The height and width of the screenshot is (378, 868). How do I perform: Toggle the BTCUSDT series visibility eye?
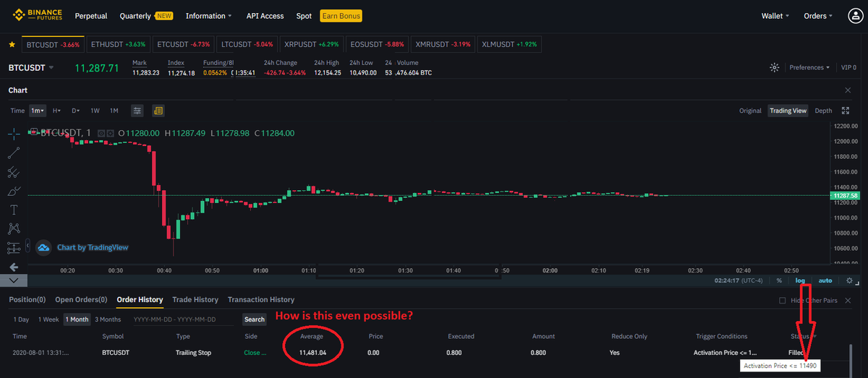tap(101, 133)
